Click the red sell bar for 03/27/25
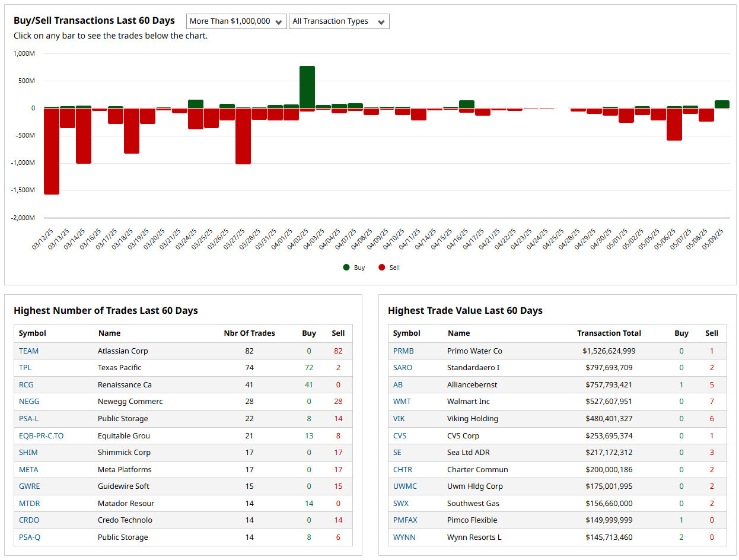The image size is (739, 560). click(x=243, y=136)
